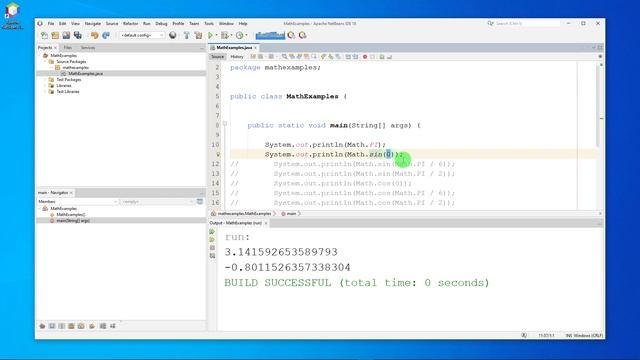Viewport: 640px width, 360px height.
Task: Toggle Show Fields filter in Navigator
Action: click(52, 326)
